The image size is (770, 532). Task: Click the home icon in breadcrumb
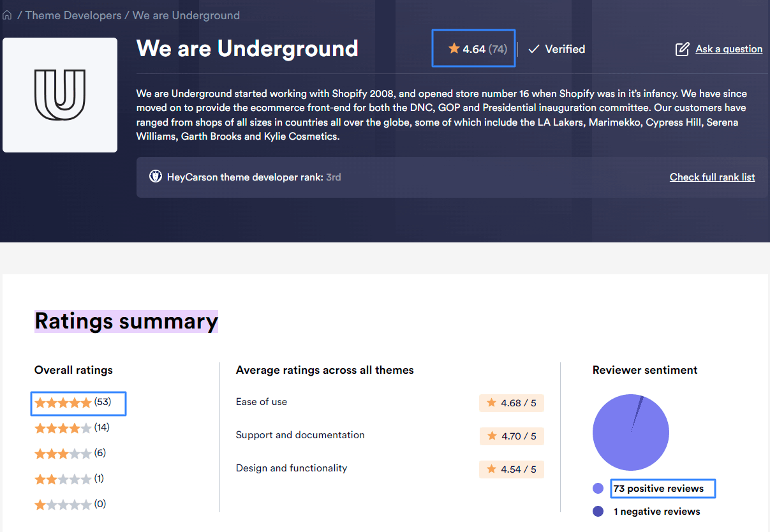[x=7, y=15]
